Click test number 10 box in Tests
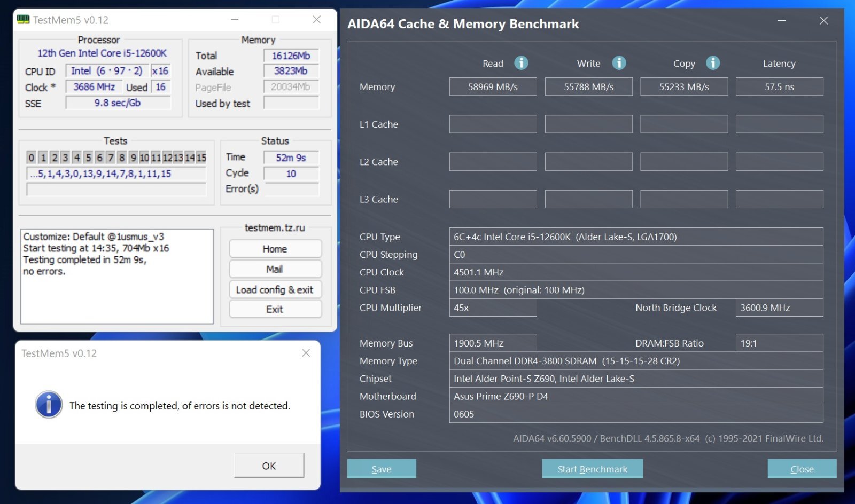 (144, 157)
